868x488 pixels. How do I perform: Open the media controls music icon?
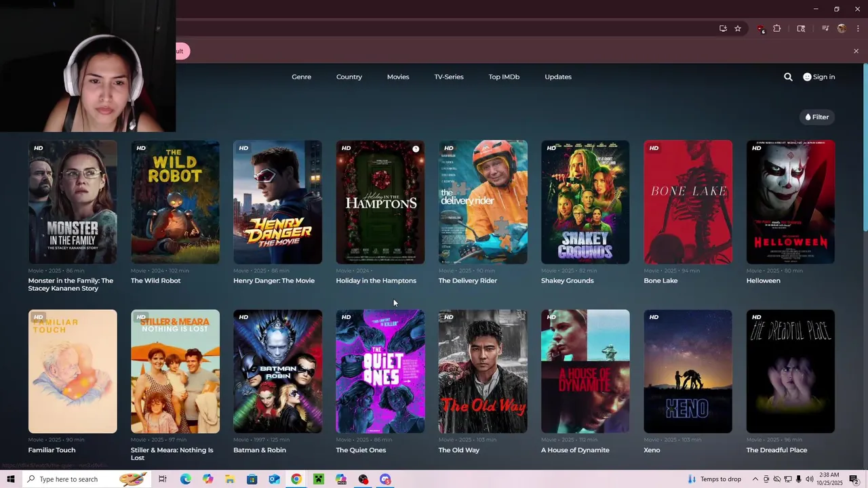825,28
